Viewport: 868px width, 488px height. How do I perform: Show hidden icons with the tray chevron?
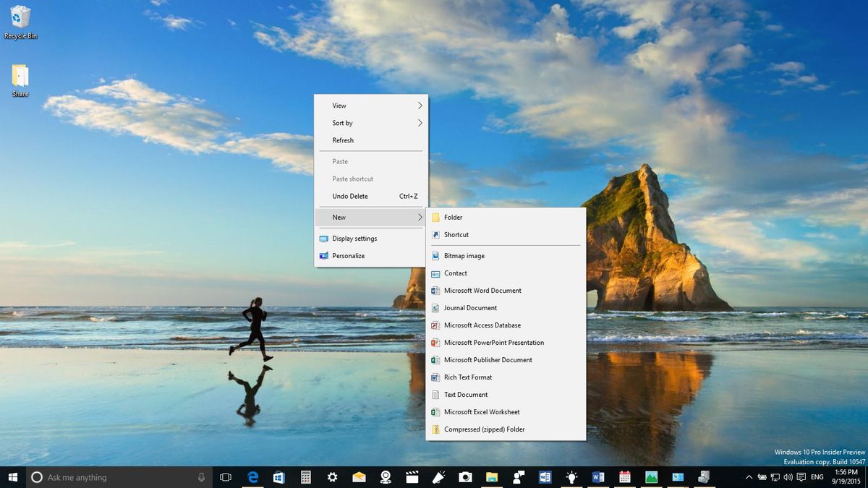[x=749, y=477]
